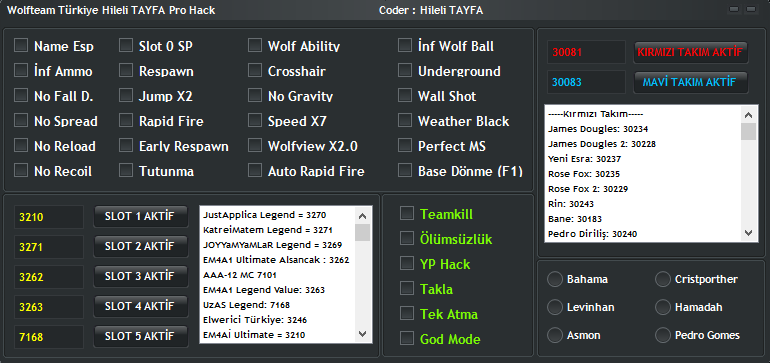Click slot 3 input showing 3262
Viewport: 770px width, 363px height.
click(x=49, y=277)
